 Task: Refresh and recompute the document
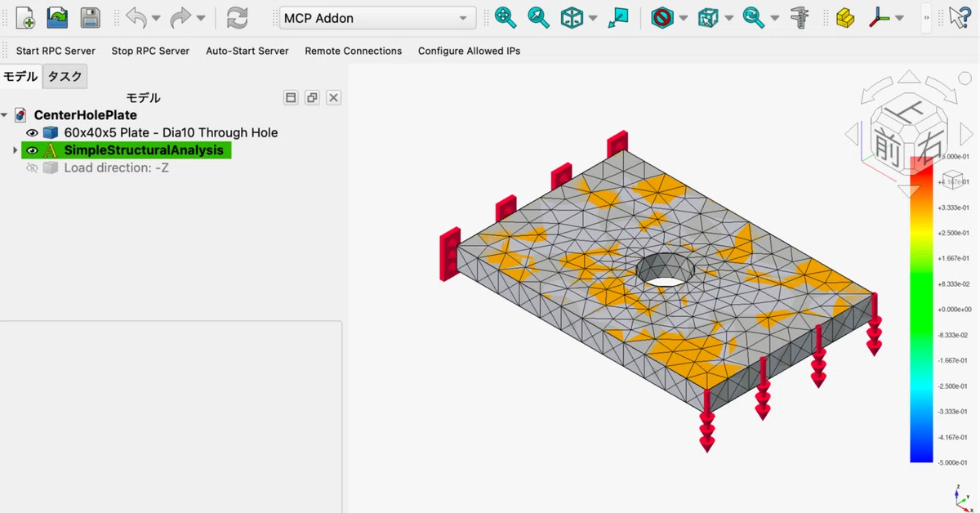pos(237,17)
